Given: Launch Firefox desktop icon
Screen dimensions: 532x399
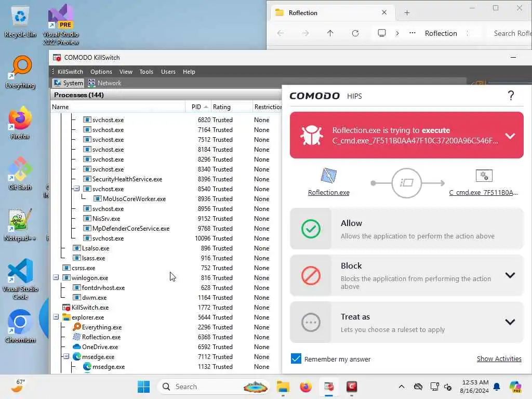Looking at the screenshot, I should tap(20, 123).
